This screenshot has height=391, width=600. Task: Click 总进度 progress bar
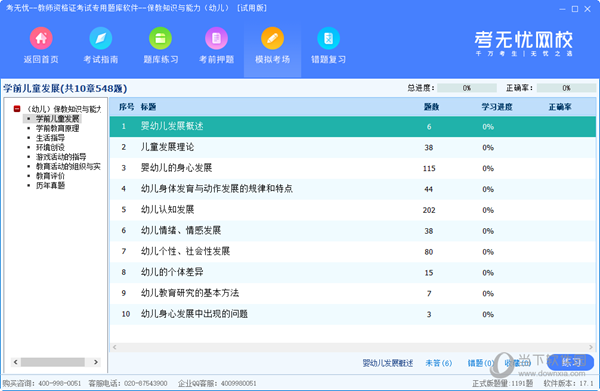(x=467, y=88)
